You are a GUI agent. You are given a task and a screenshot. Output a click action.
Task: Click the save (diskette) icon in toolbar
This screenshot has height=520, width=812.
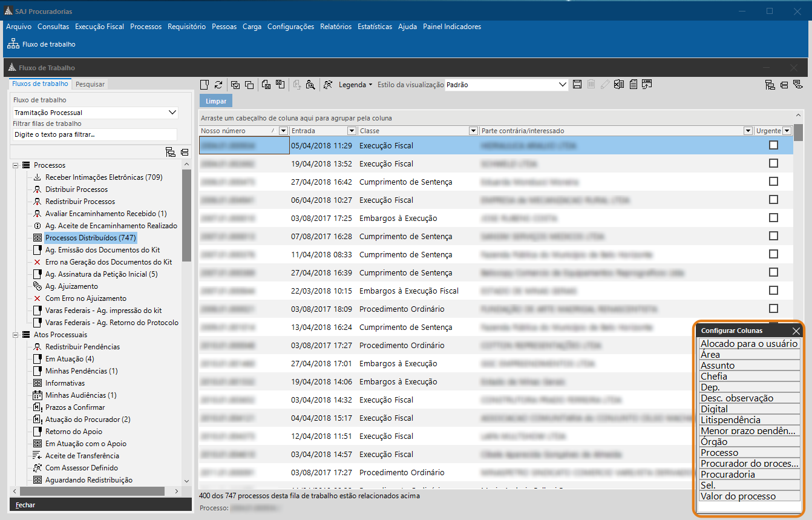(x=577, y=85)
